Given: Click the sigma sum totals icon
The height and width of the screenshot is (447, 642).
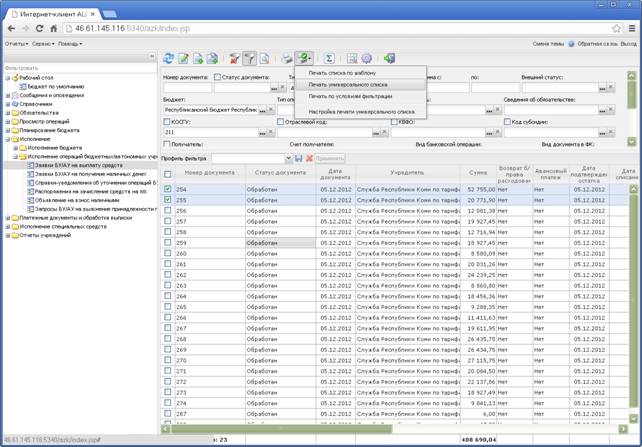Looking at the screenshot, I should (328, 60).
